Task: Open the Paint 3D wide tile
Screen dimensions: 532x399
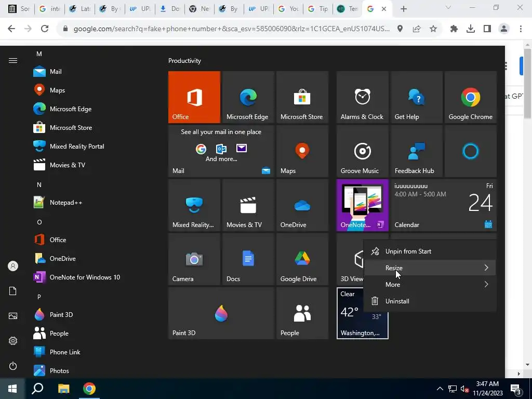Action: (x=221, y=313)
